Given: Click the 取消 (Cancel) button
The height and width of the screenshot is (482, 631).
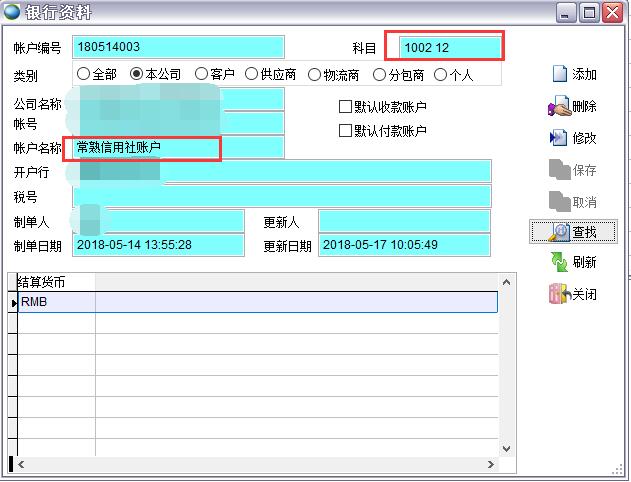Looking at the screenshot, I should tap(573, 202).
